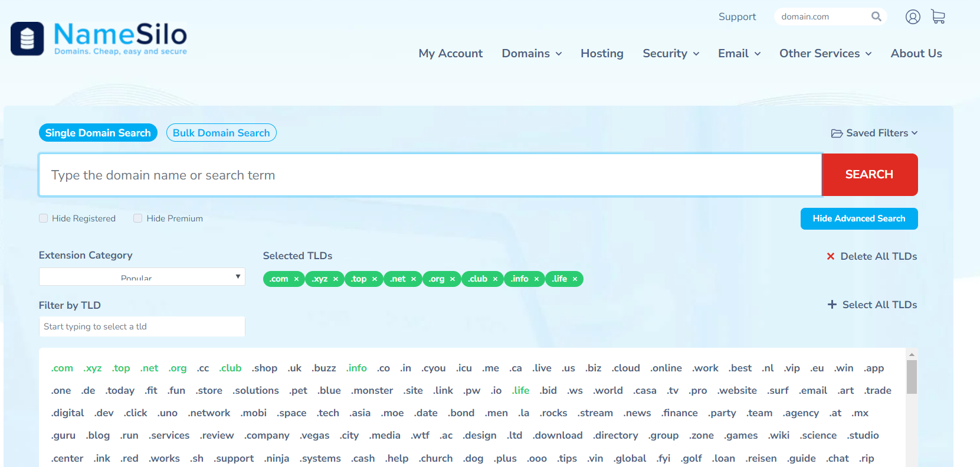980x467 pixels.
Task: Select the .design TLD
Action: point(480,435)
